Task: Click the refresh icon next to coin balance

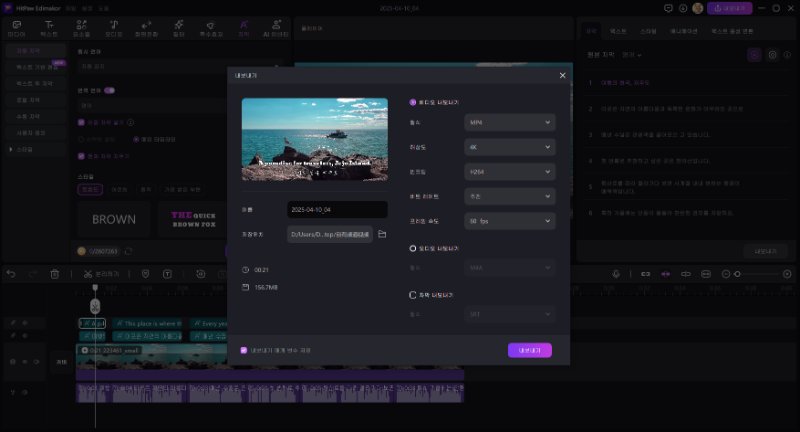Action: click(129, 251)
